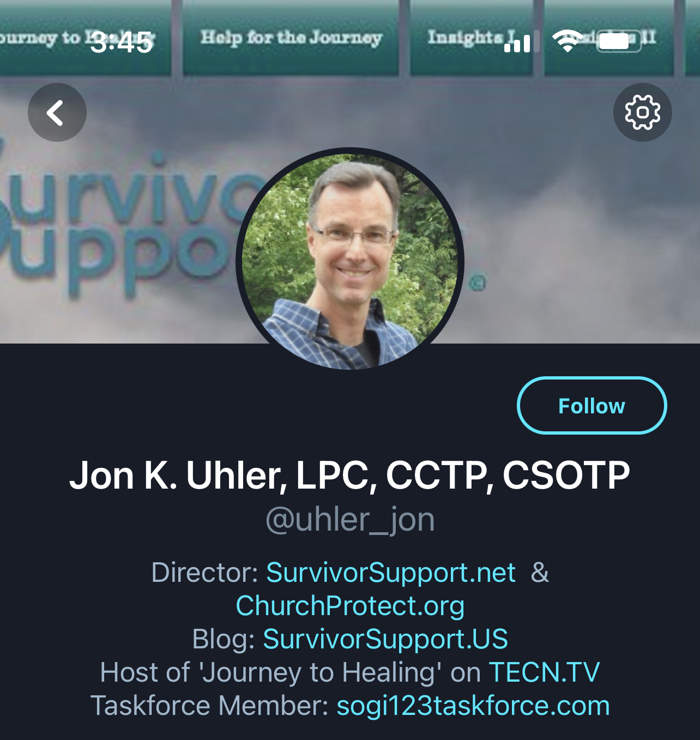The image size is (700, 740).
Task: Open the SurvivorSupport.net link
Action: 390,573
